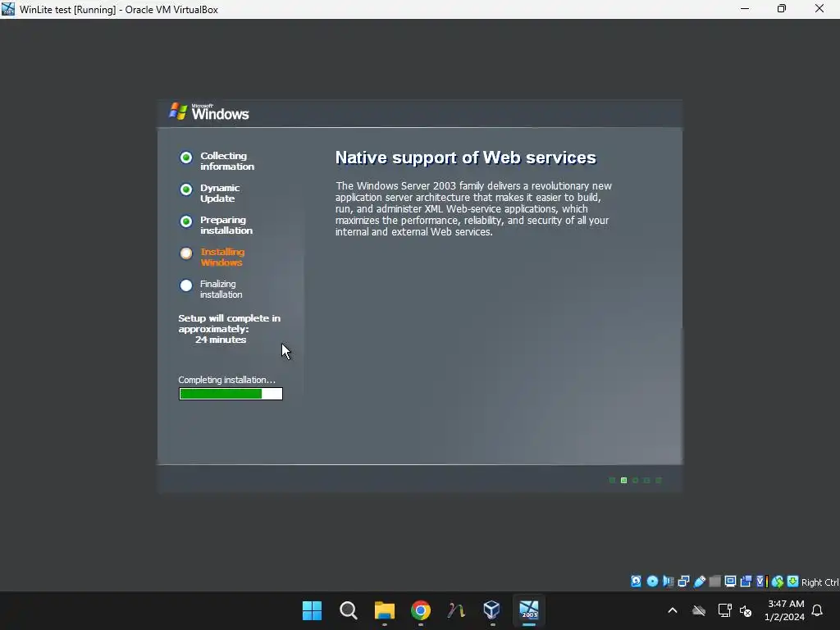Click the Completing installation progress bar
This screenshot has width=840, height=630.
point(231,394)
